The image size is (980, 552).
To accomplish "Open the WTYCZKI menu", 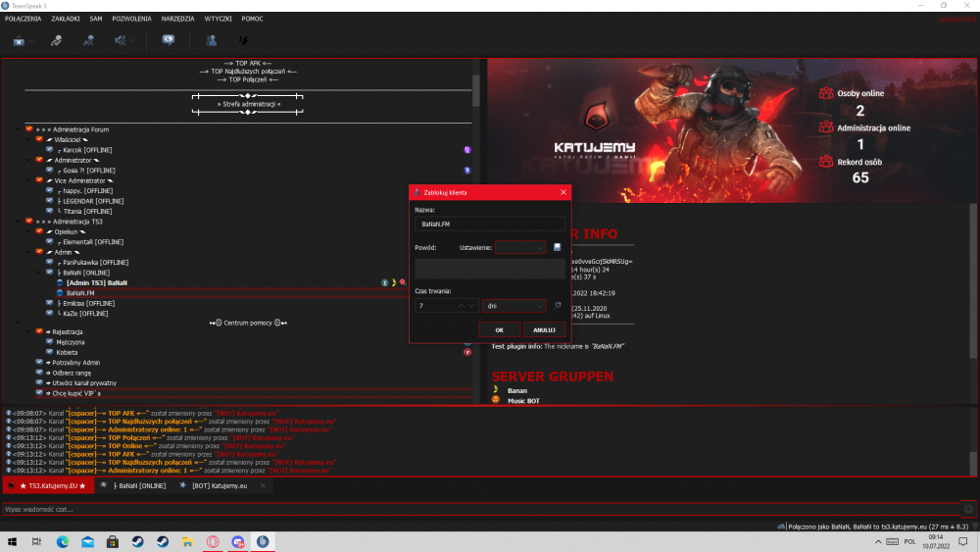I will tap(219, 19).
